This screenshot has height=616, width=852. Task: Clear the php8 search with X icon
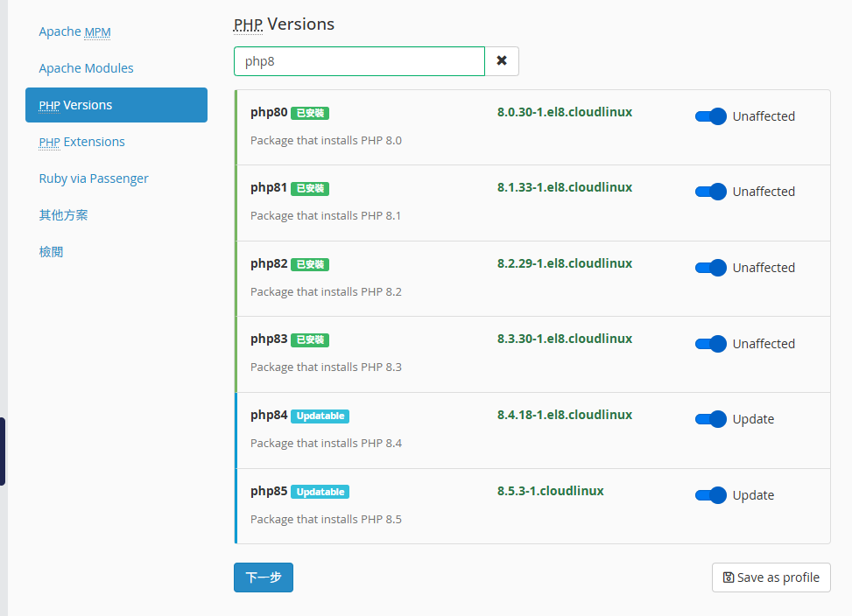click(502, 61)
